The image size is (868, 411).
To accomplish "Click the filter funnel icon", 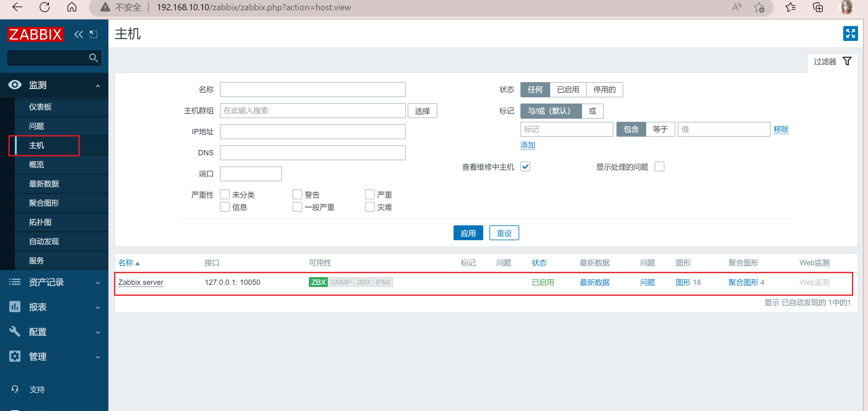I will point(847,61).
